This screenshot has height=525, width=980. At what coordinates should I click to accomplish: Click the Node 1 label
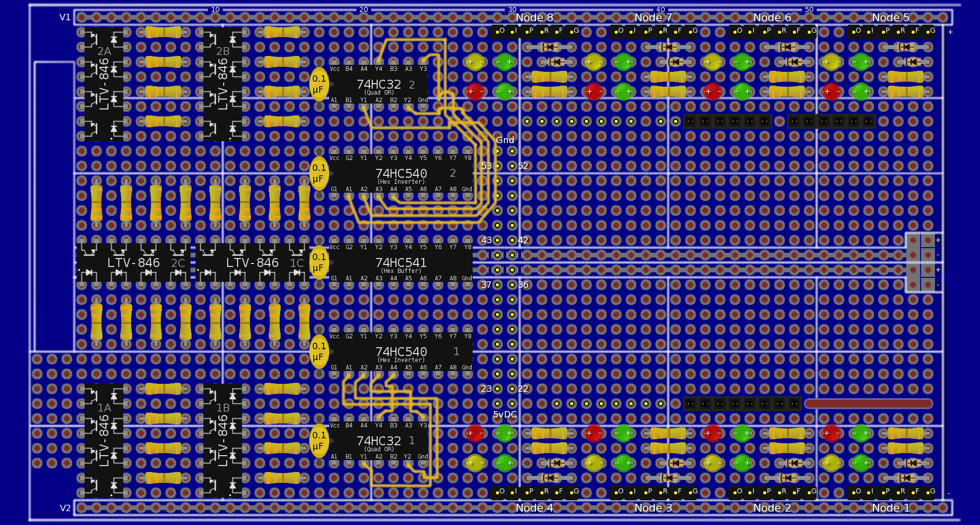(891, 508)
